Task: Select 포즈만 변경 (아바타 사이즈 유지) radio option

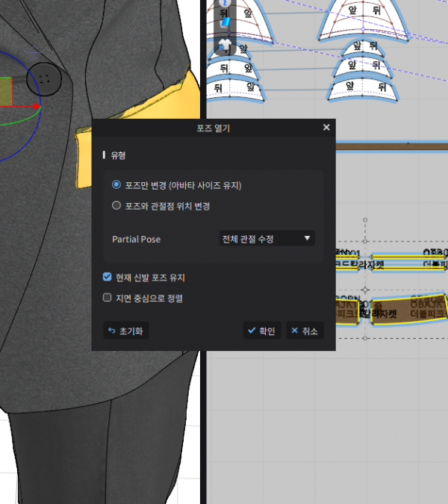Action: [x=116, y=184]
